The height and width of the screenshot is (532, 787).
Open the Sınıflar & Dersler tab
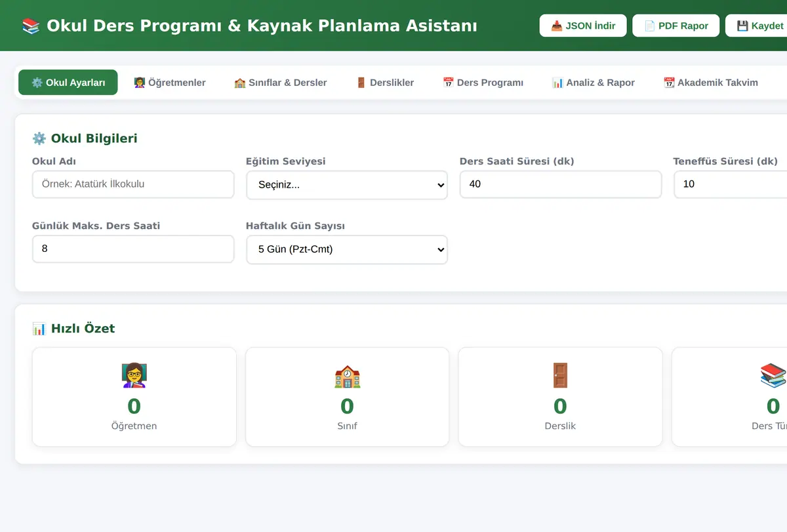tap(281, 83)
